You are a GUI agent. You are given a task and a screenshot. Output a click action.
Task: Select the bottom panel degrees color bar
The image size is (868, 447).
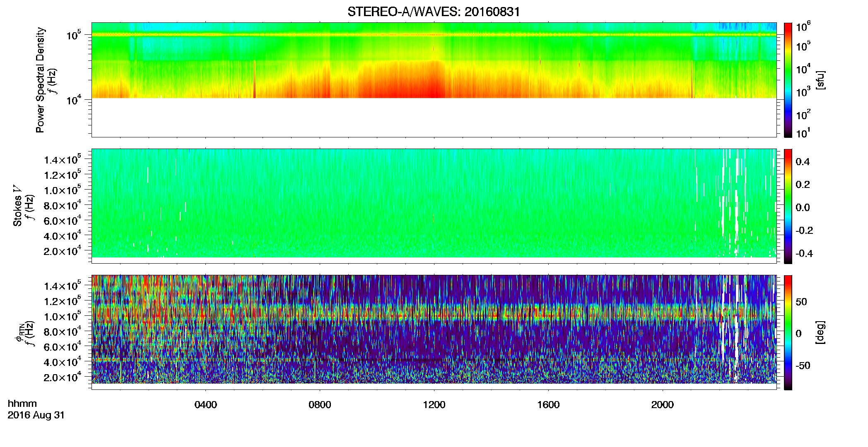pyautogui.click(x=788, y=332)
